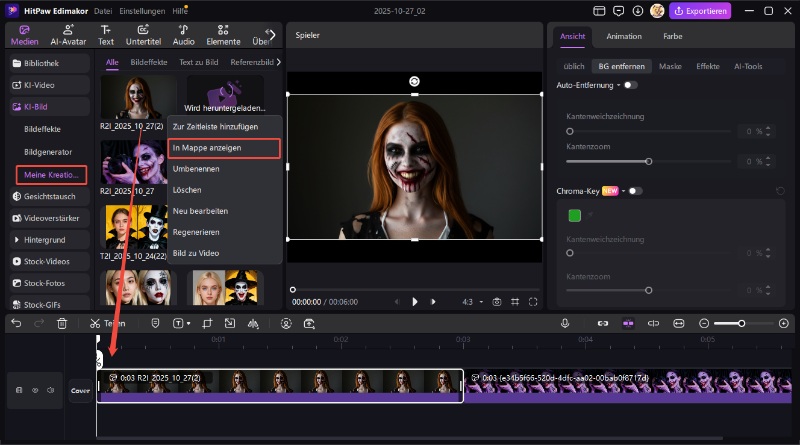Open the Effekte sub-tab
This screenshot has width=800, height=445.
pyautogui.click(x=708, y=66)
